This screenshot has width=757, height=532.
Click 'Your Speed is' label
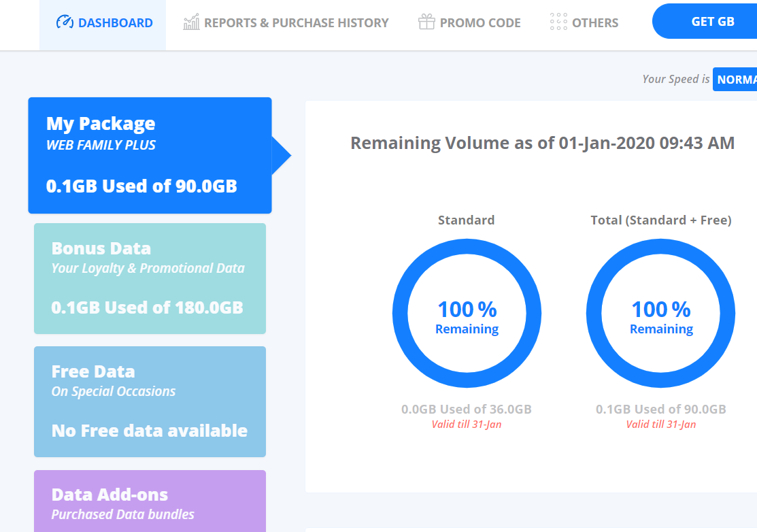coord(676,79)
